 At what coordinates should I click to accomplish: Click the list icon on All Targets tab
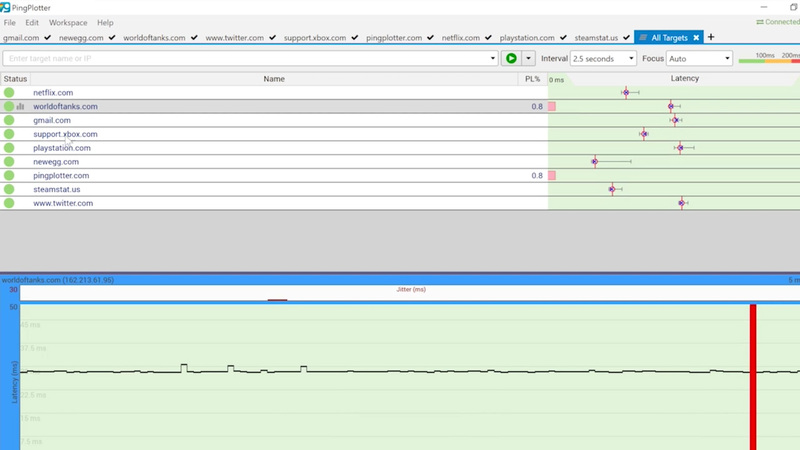tap(643, 38)
